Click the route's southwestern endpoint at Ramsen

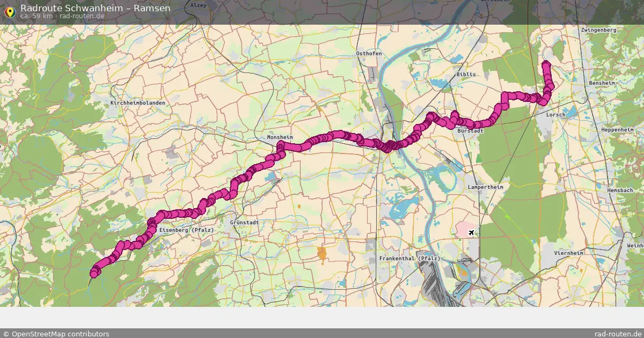click(x=94, y=274)
